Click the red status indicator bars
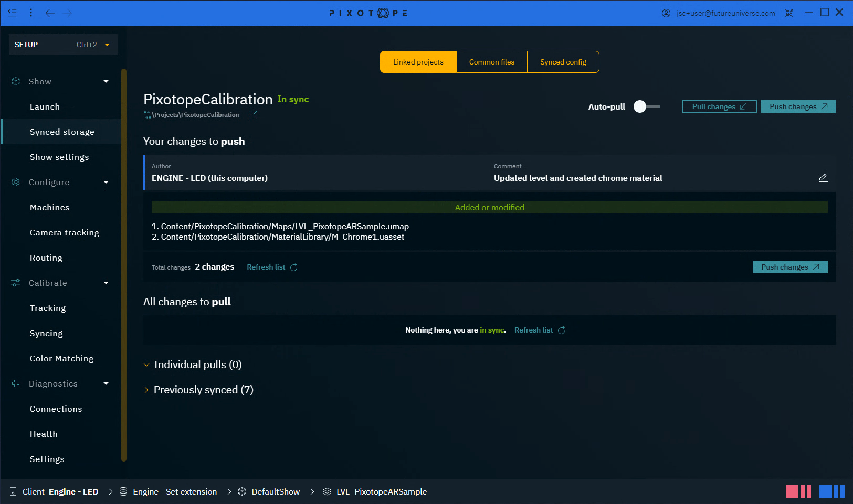Image resolution: width=853 pixels, height=504 pixels. pyautogui.click(x=798, y=491)
